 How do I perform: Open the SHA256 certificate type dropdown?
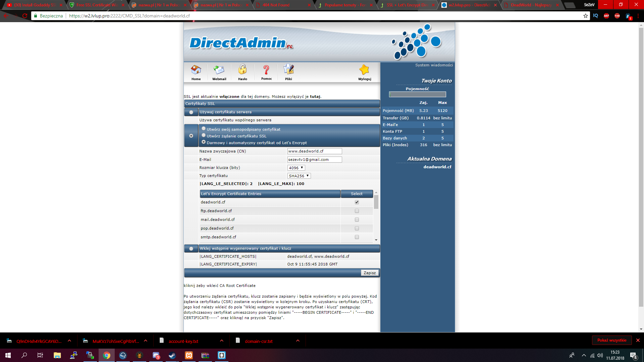click(299, 176)
